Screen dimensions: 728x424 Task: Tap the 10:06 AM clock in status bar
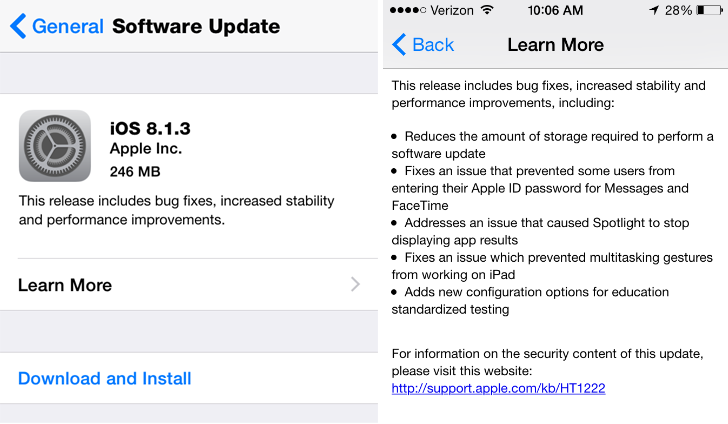(x=555, y=10)
